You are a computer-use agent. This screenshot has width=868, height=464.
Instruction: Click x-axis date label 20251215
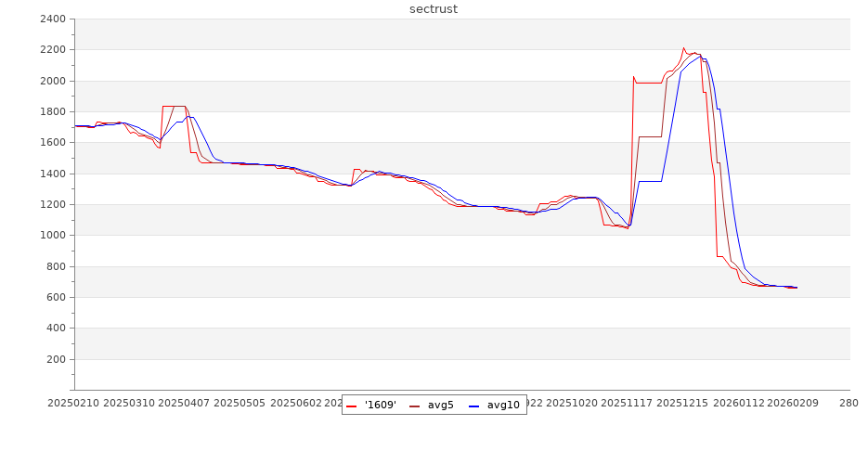(682, 404)
